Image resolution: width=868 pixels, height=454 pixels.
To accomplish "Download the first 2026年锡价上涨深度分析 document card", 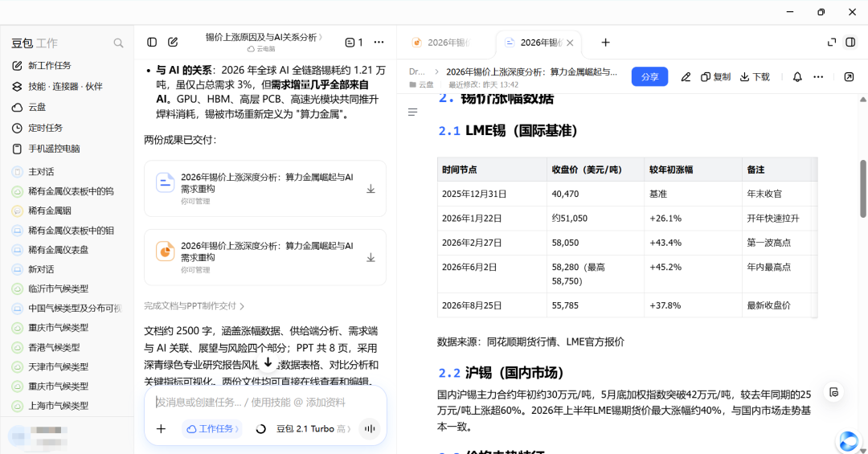I will coord(371,190).
